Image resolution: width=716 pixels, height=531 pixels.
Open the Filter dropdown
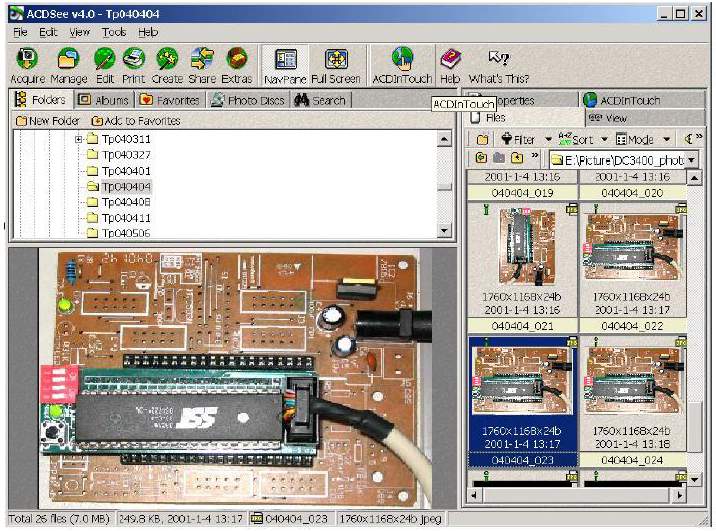tap(526, 139)
